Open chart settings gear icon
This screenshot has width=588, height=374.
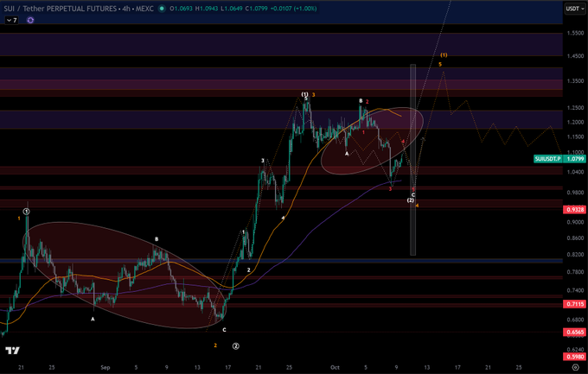[575, 367]
